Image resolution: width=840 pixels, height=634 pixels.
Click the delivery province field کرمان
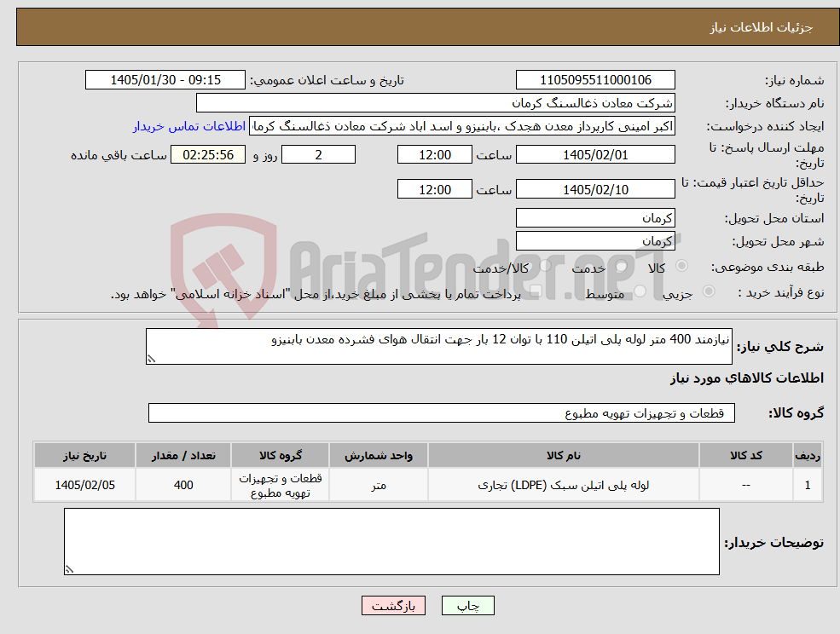[x=595, y=218]
